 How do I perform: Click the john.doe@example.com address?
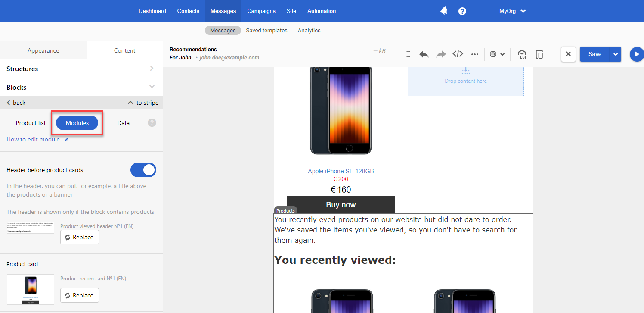pos(229,58)
